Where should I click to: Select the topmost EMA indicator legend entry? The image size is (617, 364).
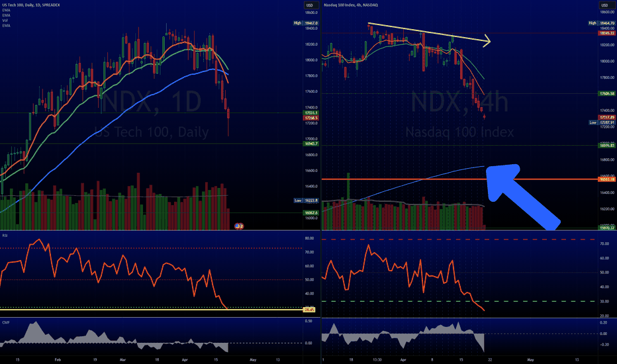click(x=7, y=10)
